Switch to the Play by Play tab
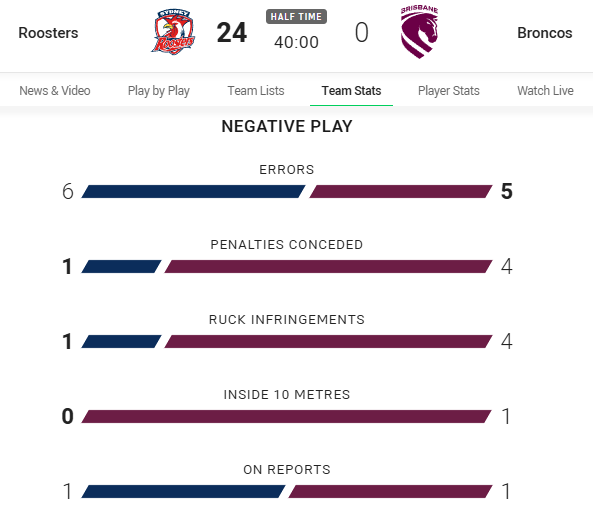This screenshot has height=525, width=593. coord(158,91)
